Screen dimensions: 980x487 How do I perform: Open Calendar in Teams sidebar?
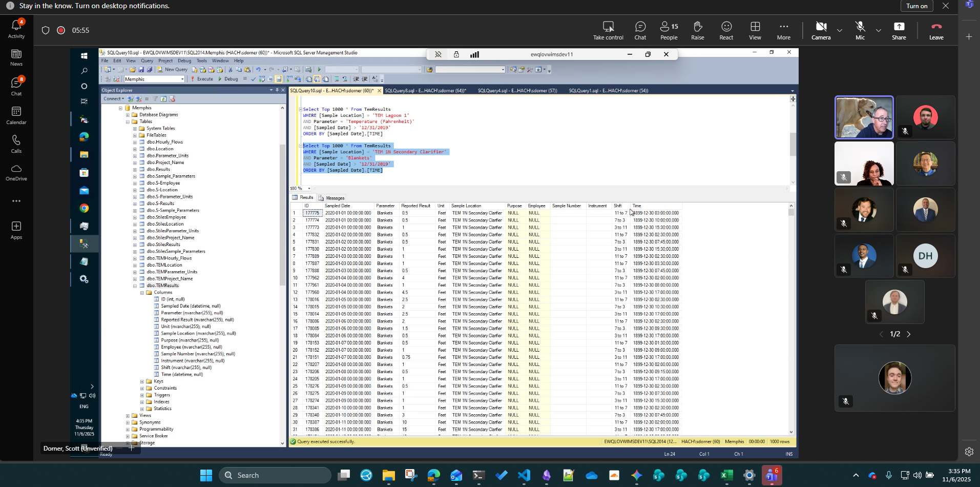pos(16,115)
